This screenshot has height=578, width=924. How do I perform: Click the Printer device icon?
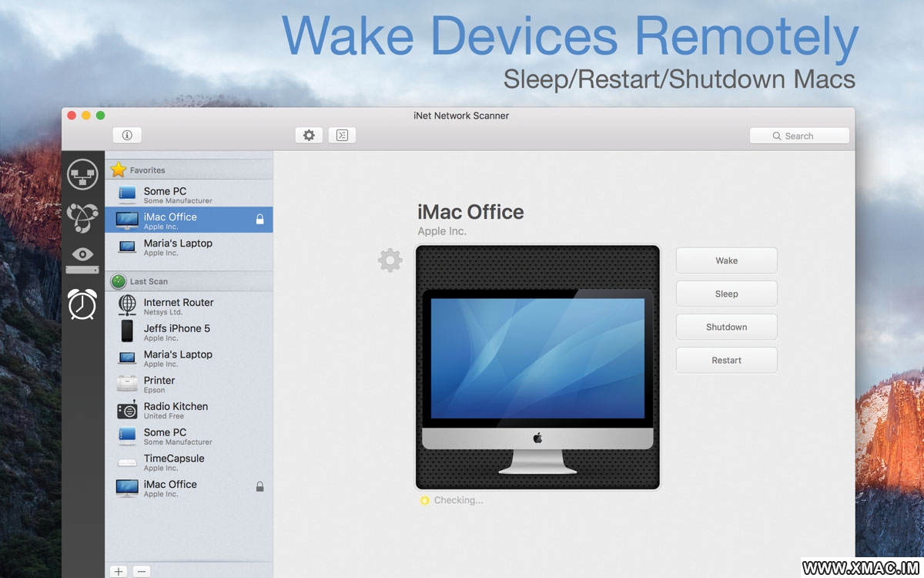pos(127,383)
